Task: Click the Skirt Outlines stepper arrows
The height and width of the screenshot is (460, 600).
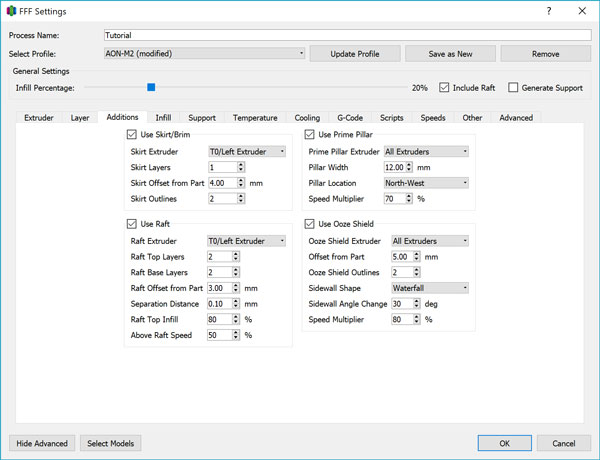Action: (x=241, y=199)
